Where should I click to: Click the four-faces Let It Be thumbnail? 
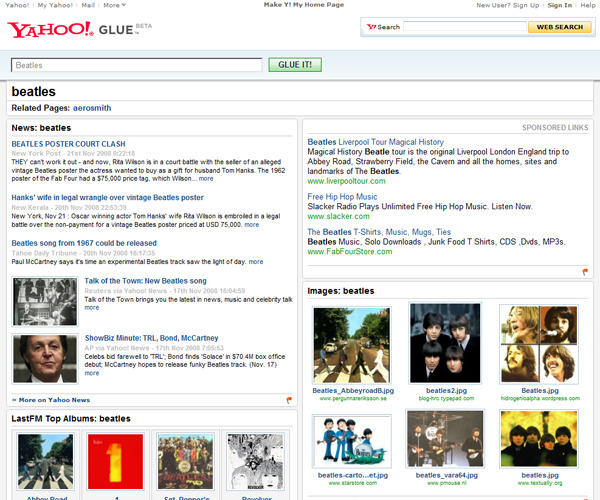(539, 344)
